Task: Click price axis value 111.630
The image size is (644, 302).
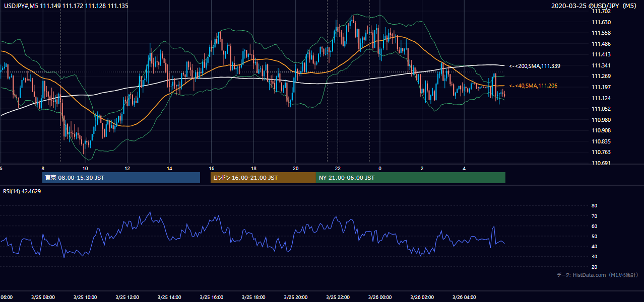Action: point(601,22)
